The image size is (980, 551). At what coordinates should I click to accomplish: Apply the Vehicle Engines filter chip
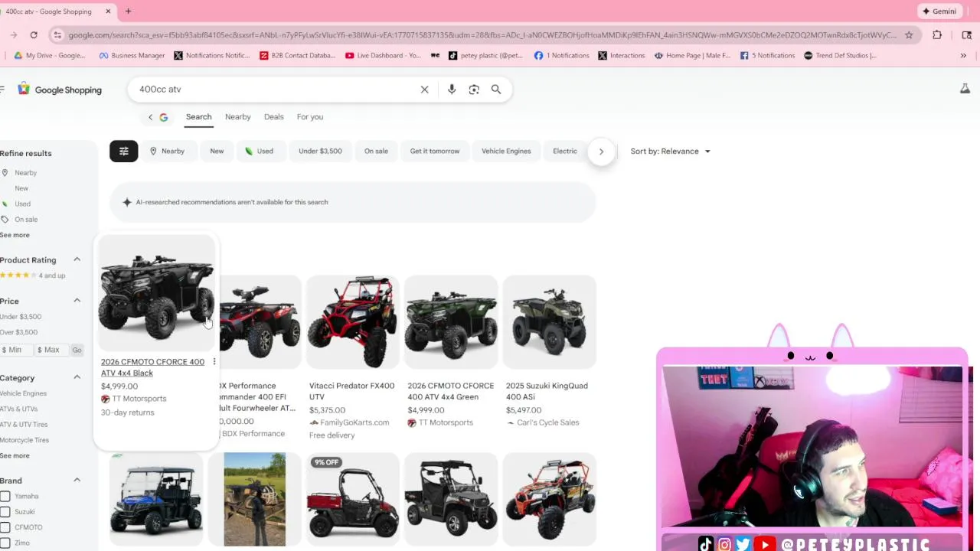click(506, 151)
